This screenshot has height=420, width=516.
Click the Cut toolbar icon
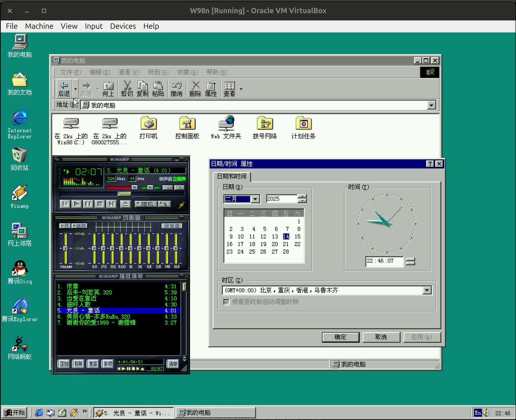(127, 89)
